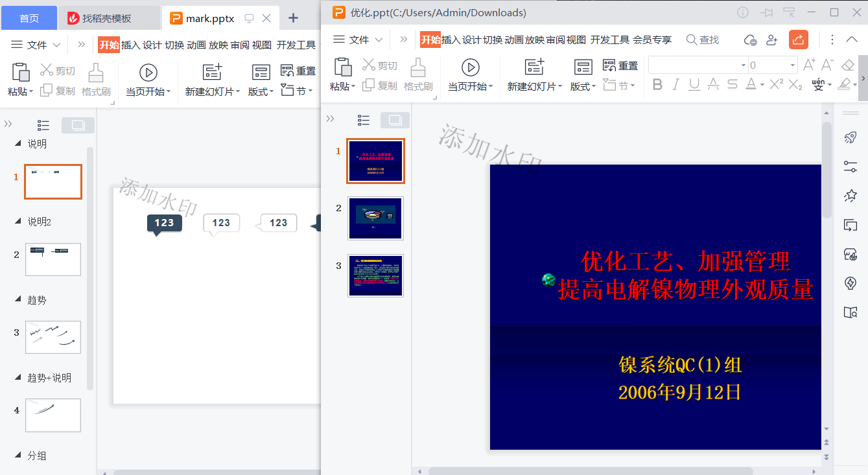868x475 pixels.
Task: Click Reset (重置) in 优化.ppt window
Action: point(620,65)
